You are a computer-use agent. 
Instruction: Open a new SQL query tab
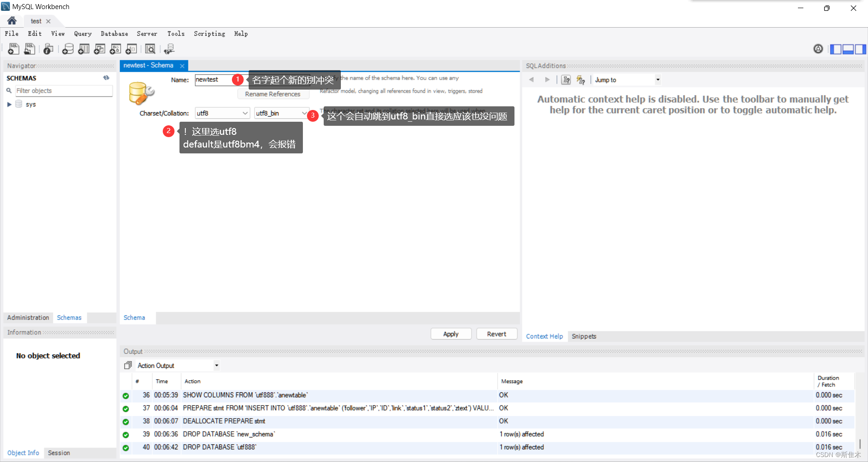[x=13, y=49]
